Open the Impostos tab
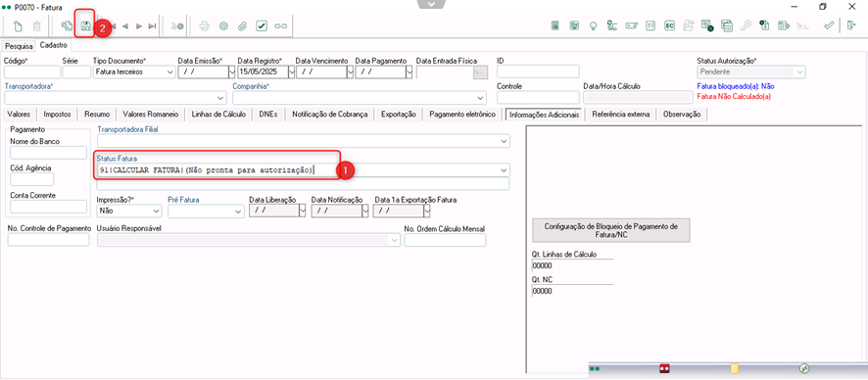Viewport: 868px width, 380px height. [x=57, y=115]
